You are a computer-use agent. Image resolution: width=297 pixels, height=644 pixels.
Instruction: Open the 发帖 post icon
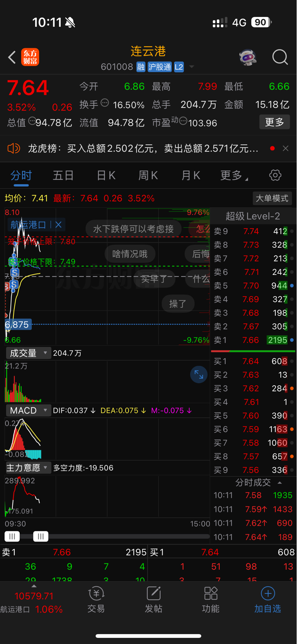[x=153, y=600]
